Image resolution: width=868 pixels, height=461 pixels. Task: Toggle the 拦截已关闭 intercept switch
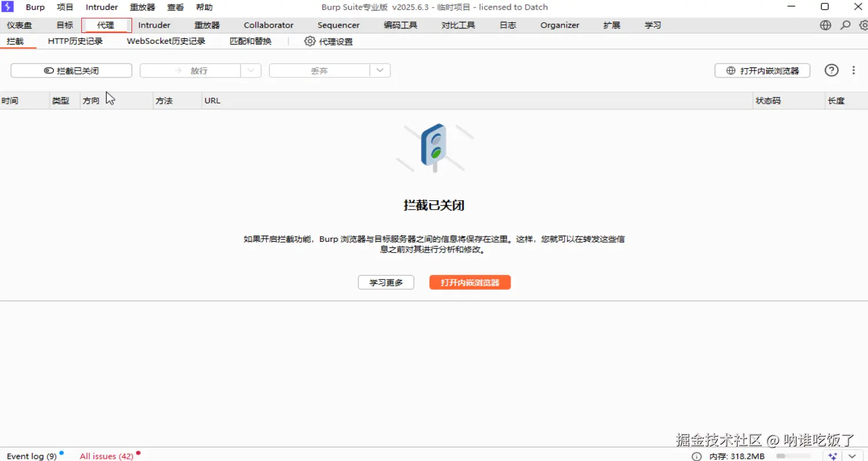coord(72,70)
